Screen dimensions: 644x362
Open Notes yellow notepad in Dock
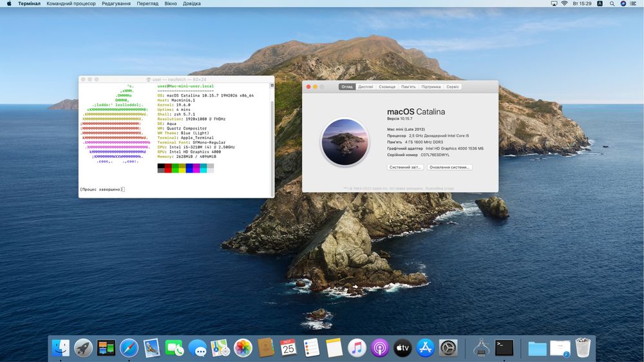pos(334,348)
